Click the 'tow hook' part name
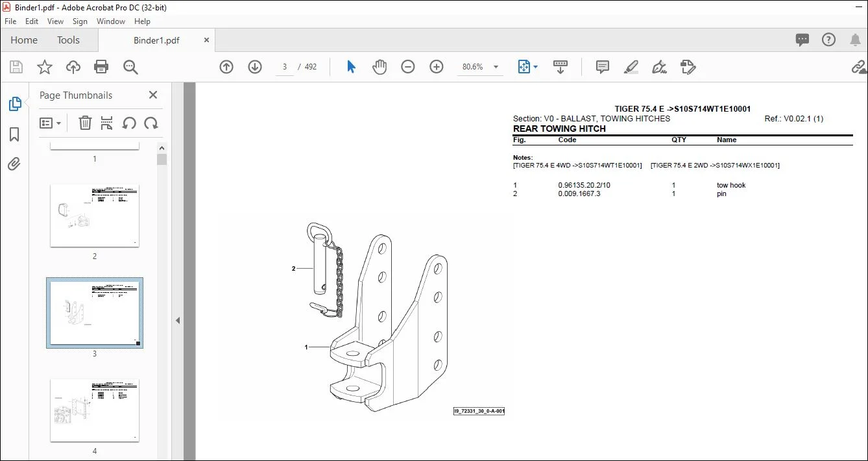The image size is (868, 461). tap(731, 185)
